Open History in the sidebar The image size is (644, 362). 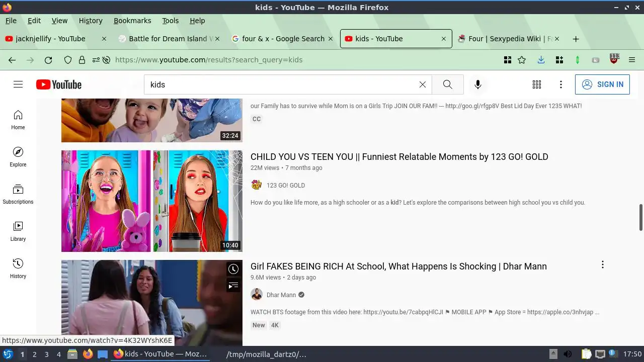pyautogui.click(x=18, y=269)
